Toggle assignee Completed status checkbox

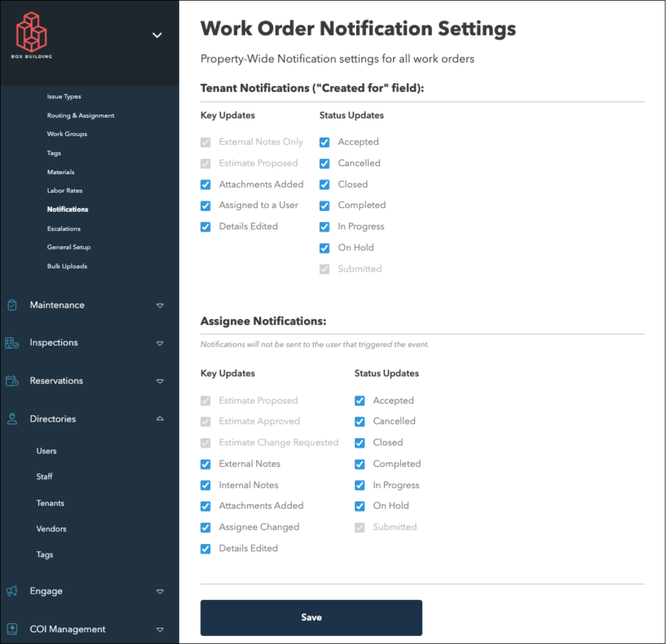[x=360, y=464]
